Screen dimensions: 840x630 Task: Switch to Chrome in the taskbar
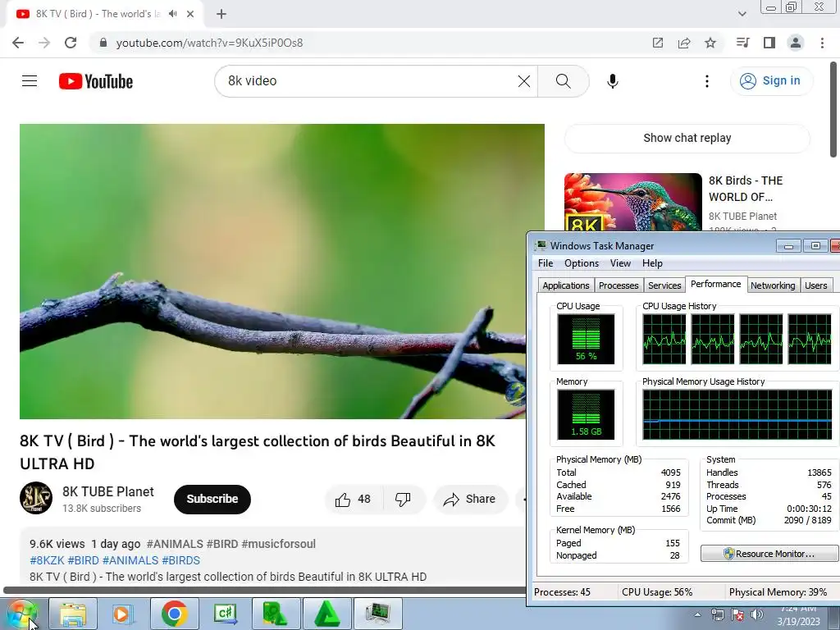(x=174, y=614)
